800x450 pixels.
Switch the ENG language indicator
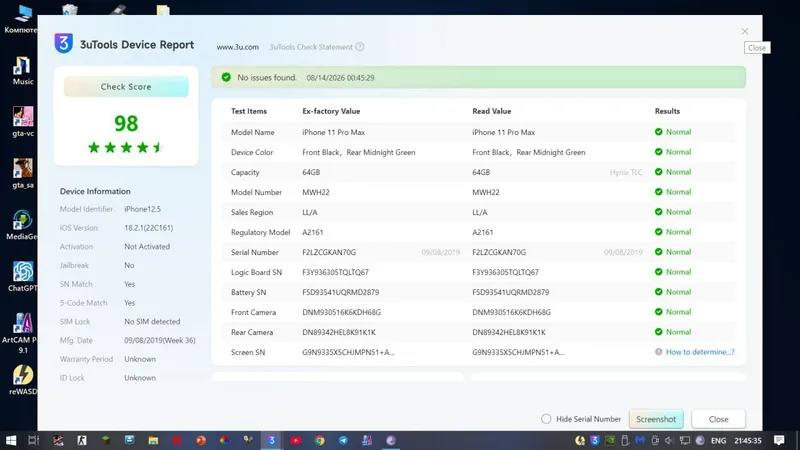[x=718, y=441]
